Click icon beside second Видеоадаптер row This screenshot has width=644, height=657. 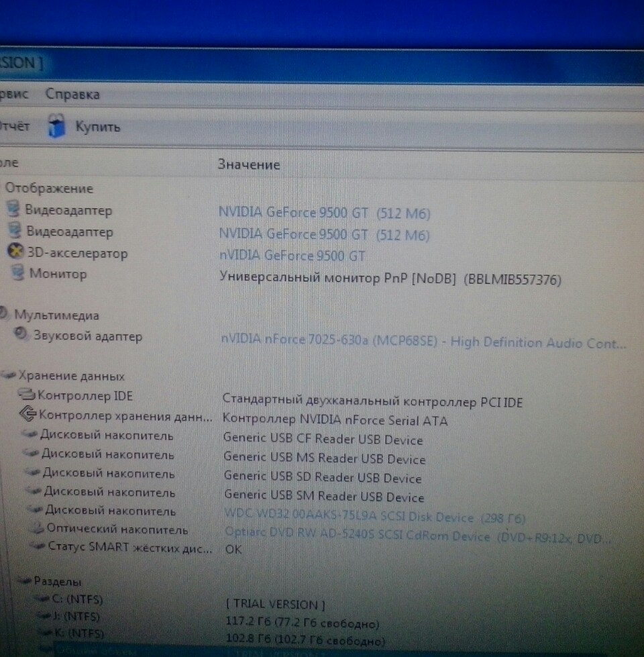pos(15,230)
